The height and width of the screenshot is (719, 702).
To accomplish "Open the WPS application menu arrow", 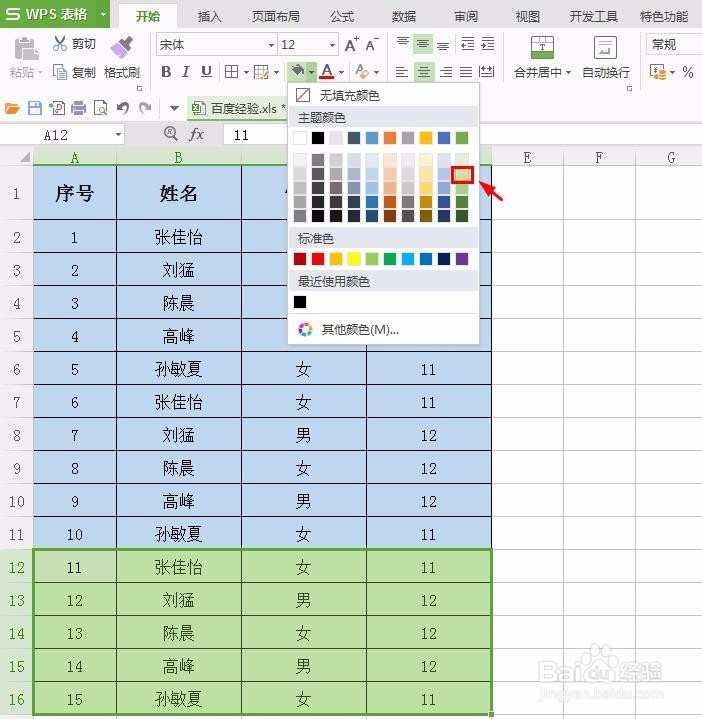I will pos(104,14).
